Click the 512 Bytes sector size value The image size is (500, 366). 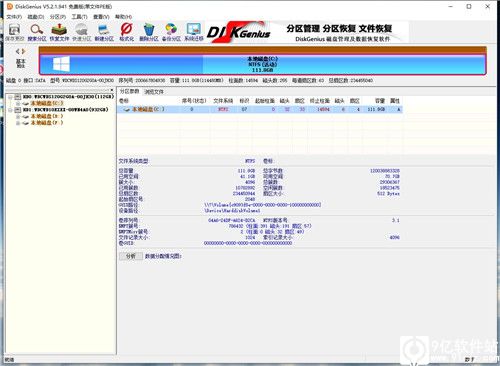tap(388, 194)
